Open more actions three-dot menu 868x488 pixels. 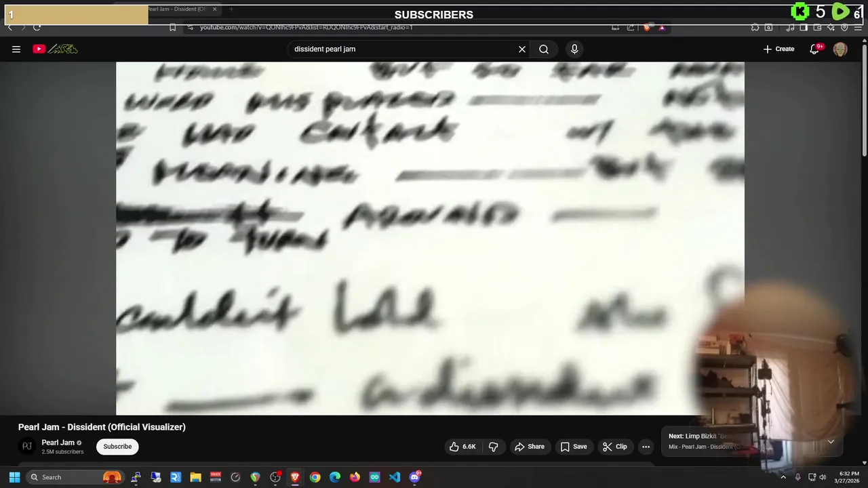pyautogui.click(x=646, y=447)
